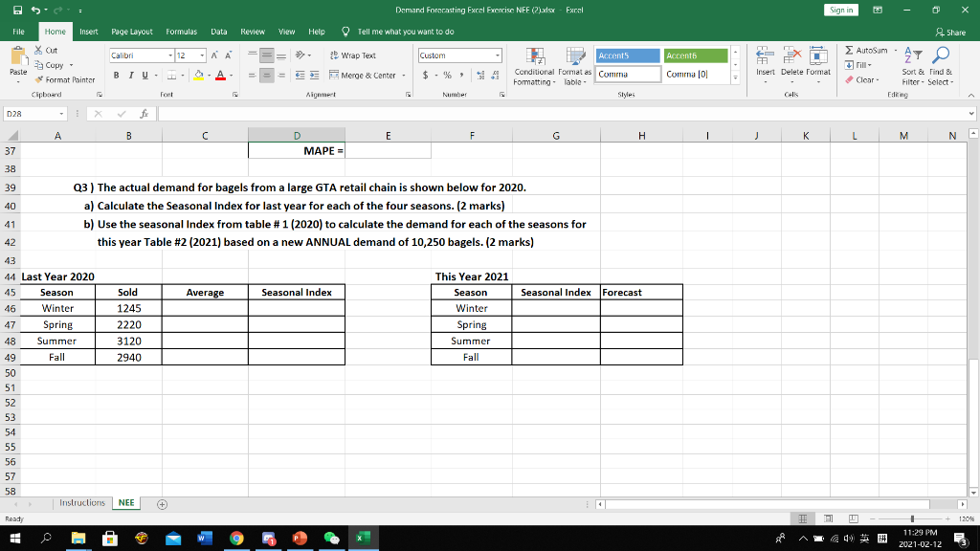This screenshot has width=980, height=551.
Task: Toggle italic formatting
Action: 130,74
